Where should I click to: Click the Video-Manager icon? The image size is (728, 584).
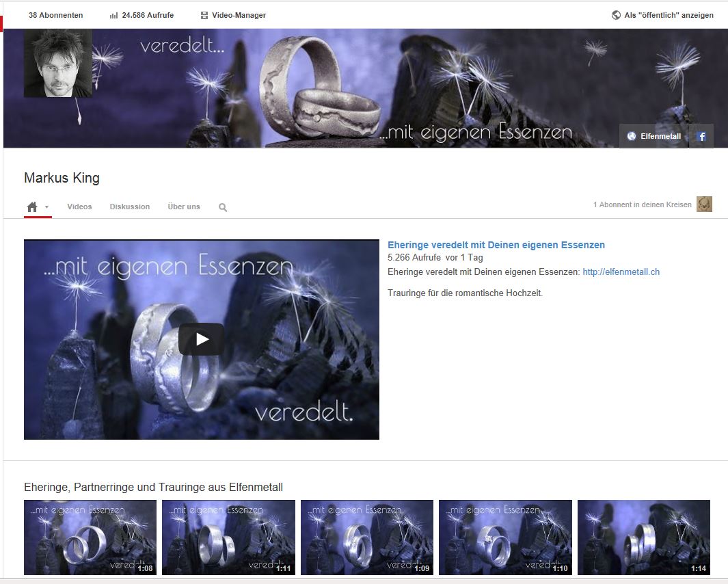(x=204, y=15)
